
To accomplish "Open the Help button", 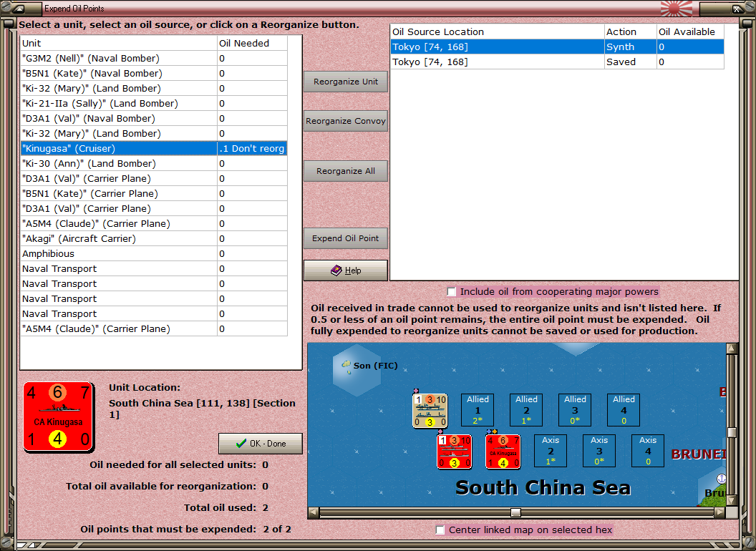I will tap(346, 270).
